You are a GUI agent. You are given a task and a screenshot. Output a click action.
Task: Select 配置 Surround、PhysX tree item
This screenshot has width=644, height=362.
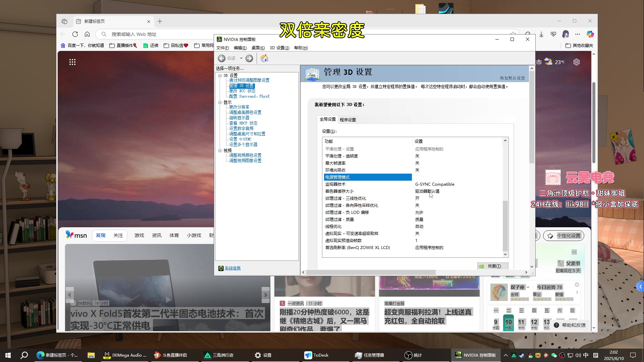click(249, 97)
